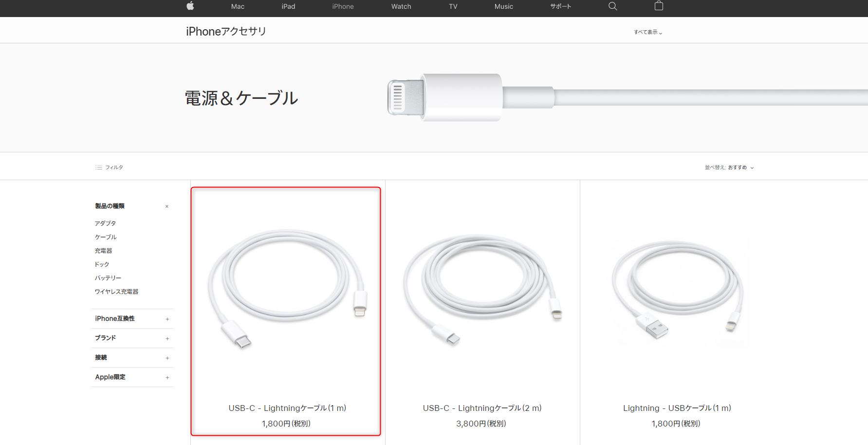
Task: Open the サポート navigation item
Action: point(560,6)
